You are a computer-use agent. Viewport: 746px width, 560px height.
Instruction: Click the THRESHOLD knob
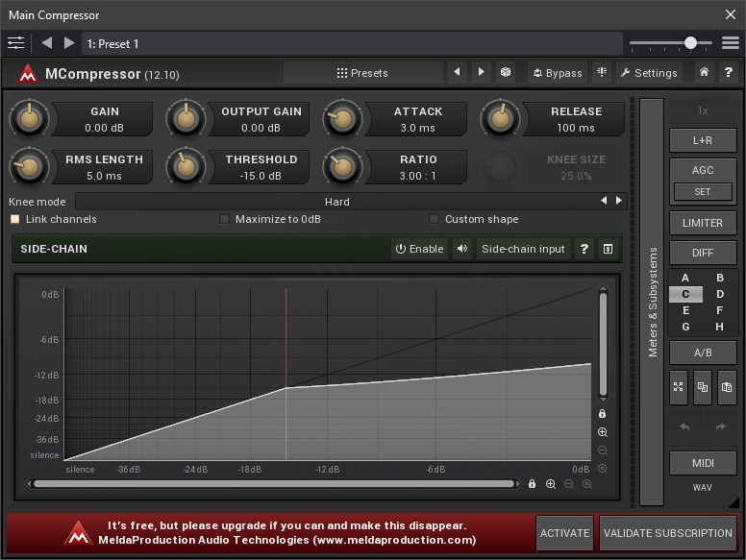click(186, 166)
